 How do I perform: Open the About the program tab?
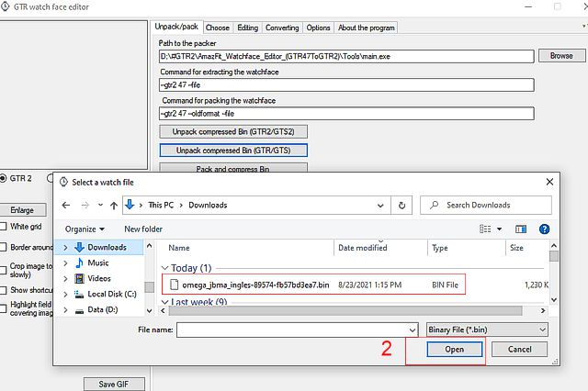tap(366, 28)
